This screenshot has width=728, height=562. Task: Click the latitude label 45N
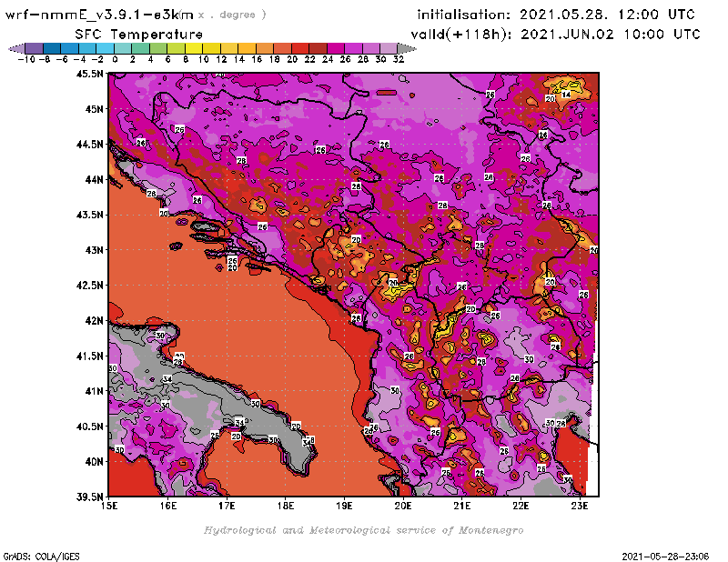click(x=95, y=109)
